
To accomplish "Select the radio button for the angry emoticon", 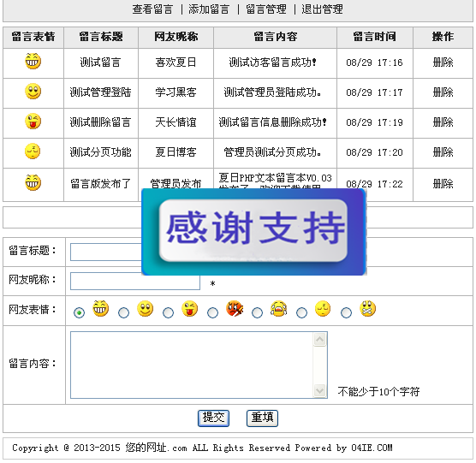I will [x=212, y=312].
